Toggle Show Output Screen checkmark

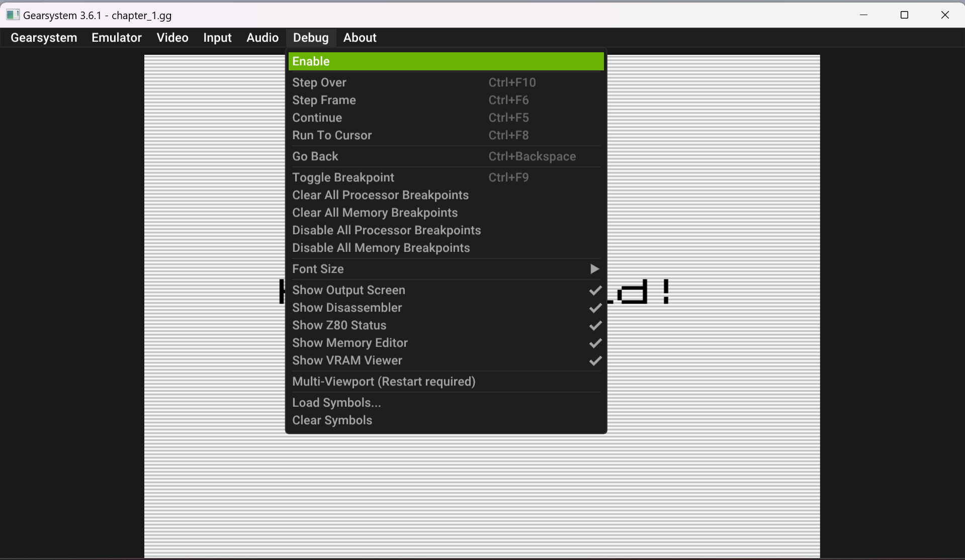[x=595, y=291]
